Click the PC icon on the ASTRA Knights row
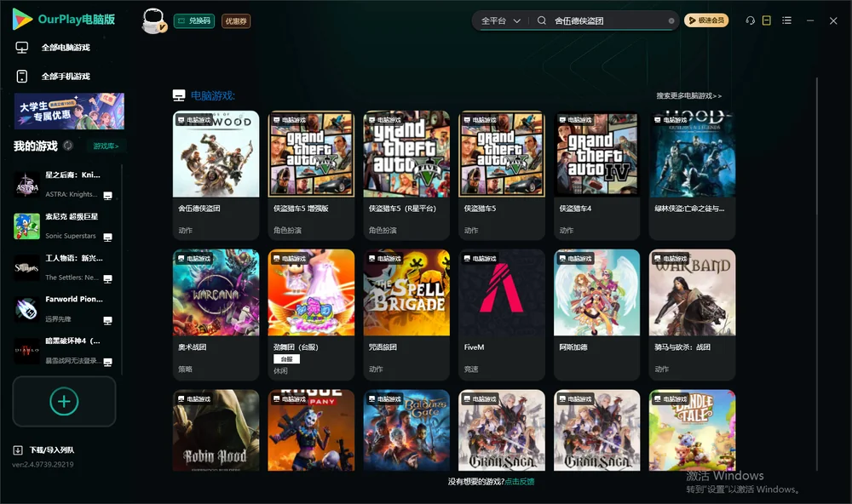852x504 pixels. (107, 196)
